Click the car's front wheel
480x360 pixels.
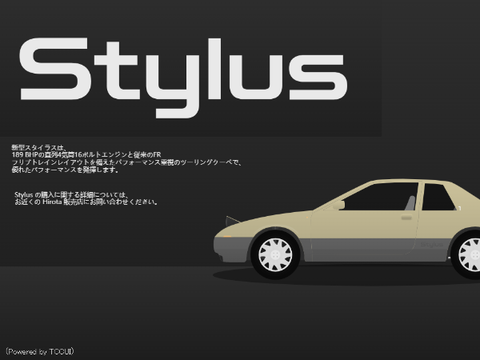point(275,255)
